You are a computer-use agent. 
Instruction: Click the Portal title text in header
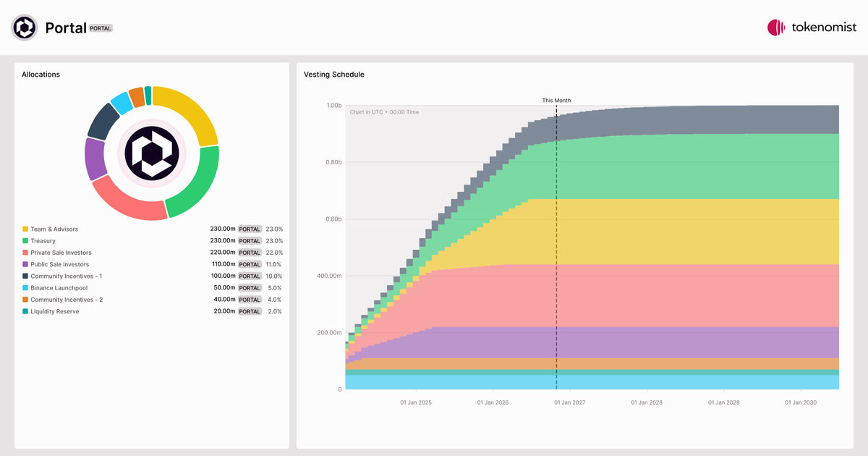66,28
